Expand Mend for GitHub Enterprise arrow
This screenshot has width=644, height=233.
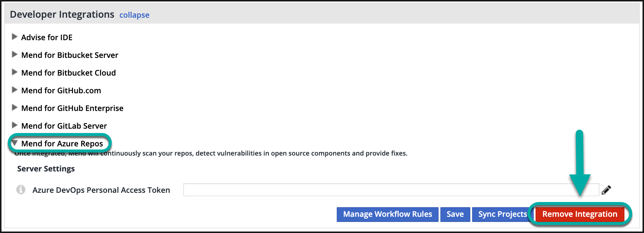(x=15, y=108)
